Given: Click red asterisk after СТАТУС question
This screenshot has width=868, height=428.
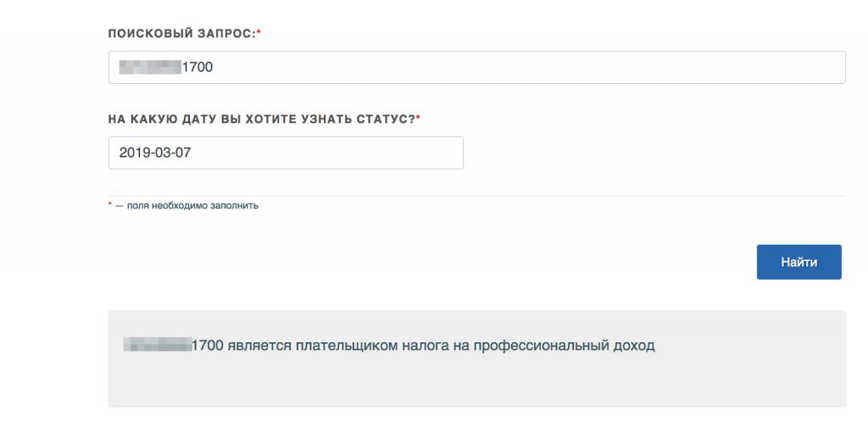Looking at the screenshot, I should pyautogui.click(x=418, y=118).
